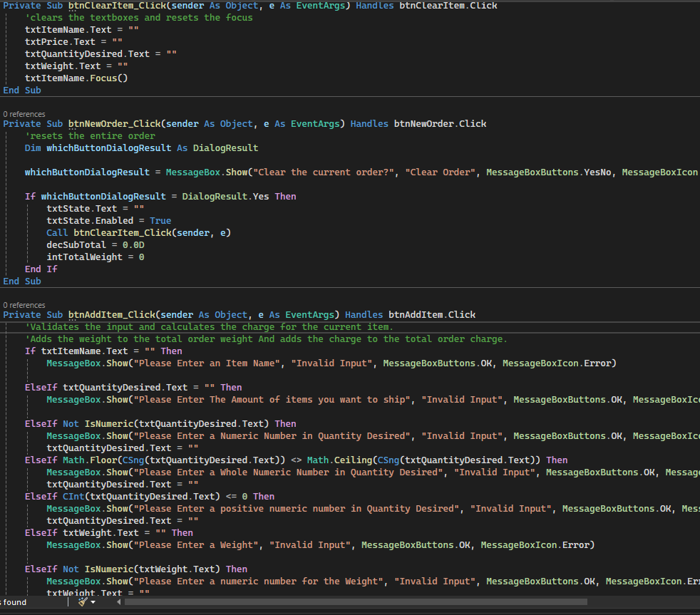
Task: Click '0 references' above btnAddItem_Click
Action: coord(24,305)
